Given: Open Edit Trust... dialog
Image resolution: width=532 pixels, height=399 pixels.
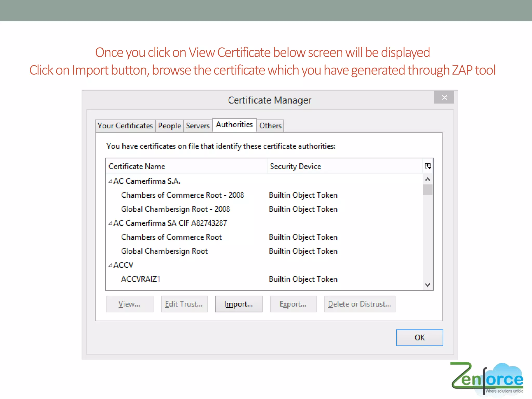Looking at the screenshot, I should click(184, 304).
